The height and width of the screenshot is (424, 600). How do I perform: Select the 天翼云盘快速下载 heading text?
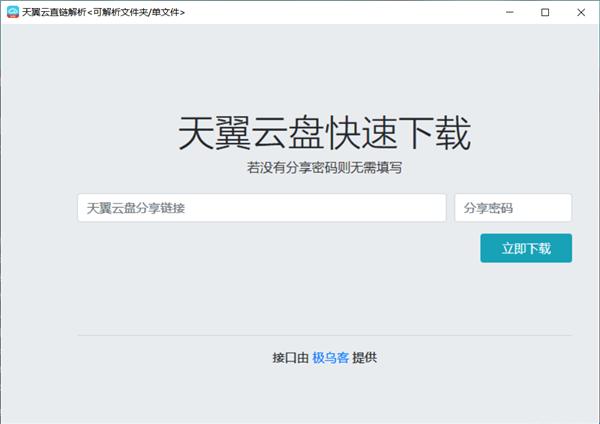click(x=324, y=133)
